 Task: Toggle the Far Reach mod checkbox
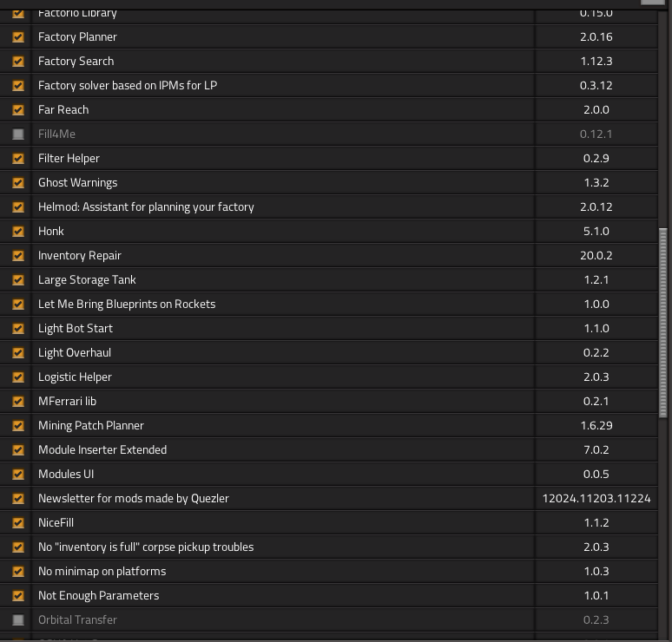(x=18, y=109)
